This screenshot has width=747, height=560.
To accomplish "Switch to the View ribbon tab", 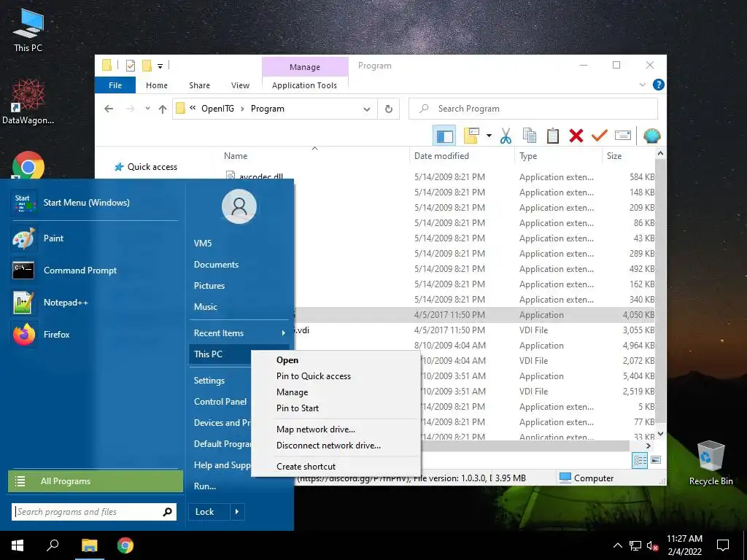I will pyautogui.click(x=240, y=85).
